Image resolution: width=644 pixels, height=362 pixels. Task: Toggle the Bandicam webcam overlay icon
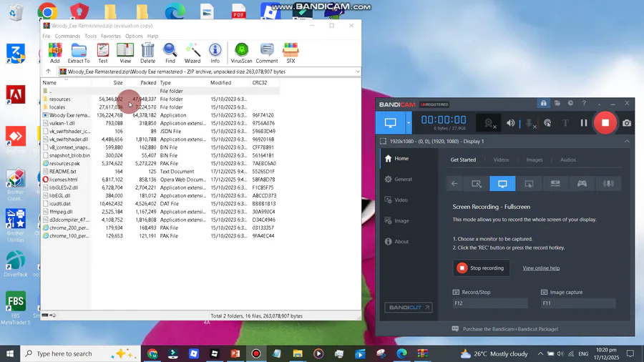click(x=489, y=123)
